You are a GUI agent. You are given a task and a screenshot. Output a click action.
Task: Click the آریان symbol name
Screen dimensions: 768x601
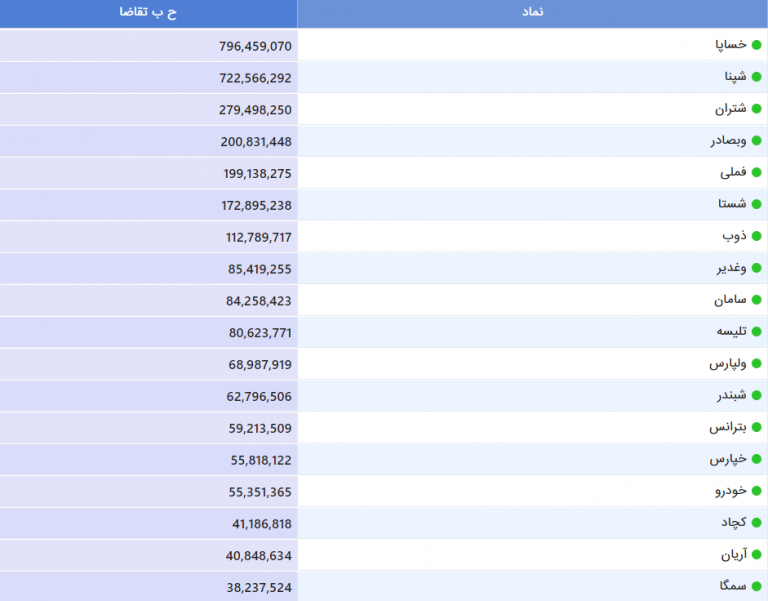[x=734, y=554]
